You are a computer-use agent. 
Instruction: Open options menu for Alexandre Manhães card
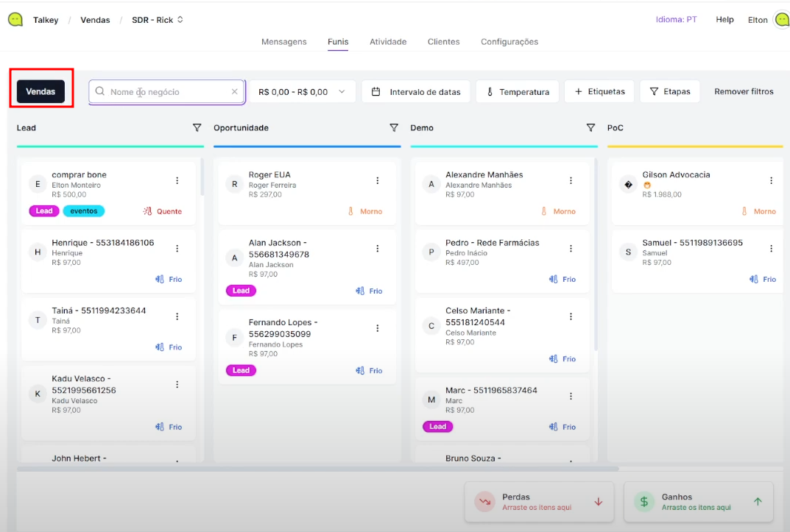(x=571, y=180)
